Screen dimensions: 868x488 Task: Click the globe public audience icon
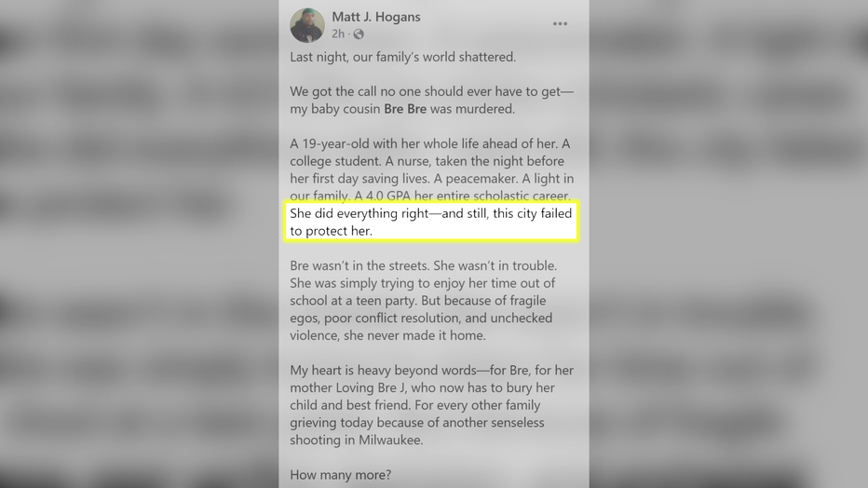click(x=359, y=34)
